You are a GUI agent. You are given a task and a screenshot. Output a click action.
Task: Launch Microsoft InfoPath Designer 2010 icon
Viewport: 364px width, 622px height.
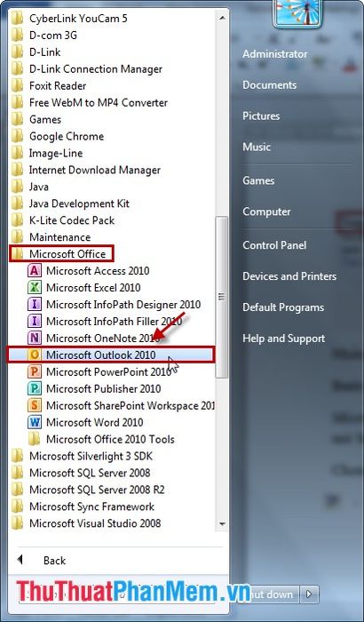35,305
